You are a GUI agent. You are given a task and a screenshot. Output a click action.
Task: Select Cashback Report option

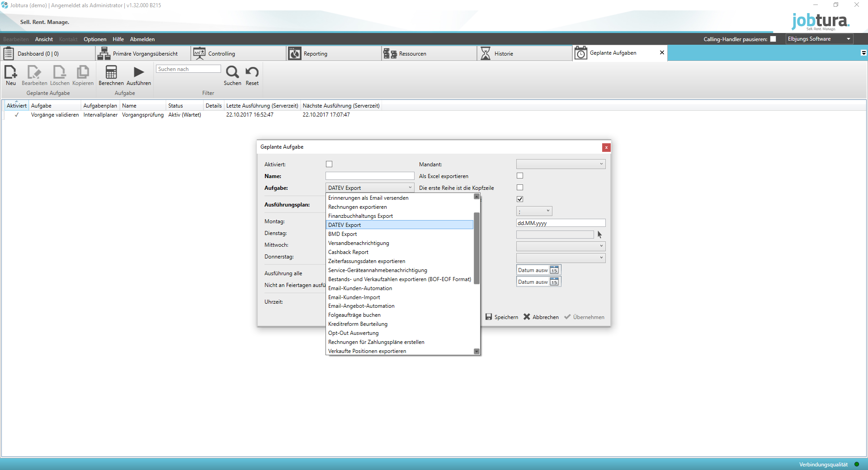pos(400,252)
